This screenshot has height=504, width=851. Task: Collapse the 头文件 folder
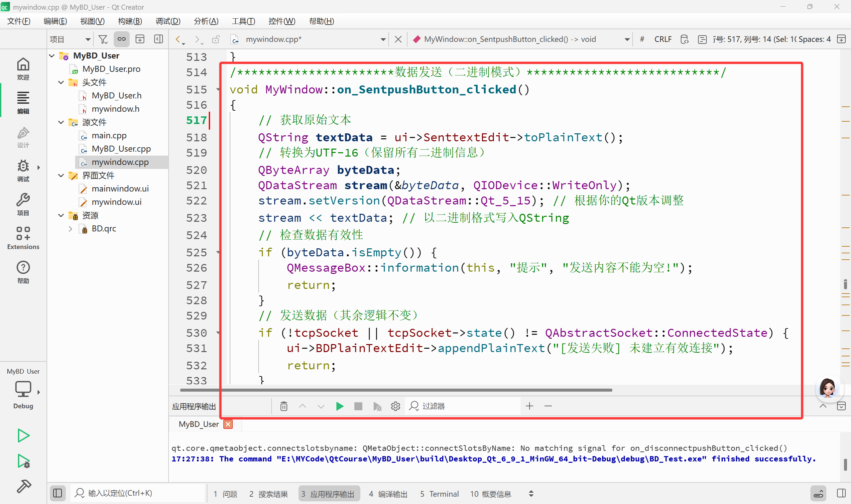tap(61, 82)
